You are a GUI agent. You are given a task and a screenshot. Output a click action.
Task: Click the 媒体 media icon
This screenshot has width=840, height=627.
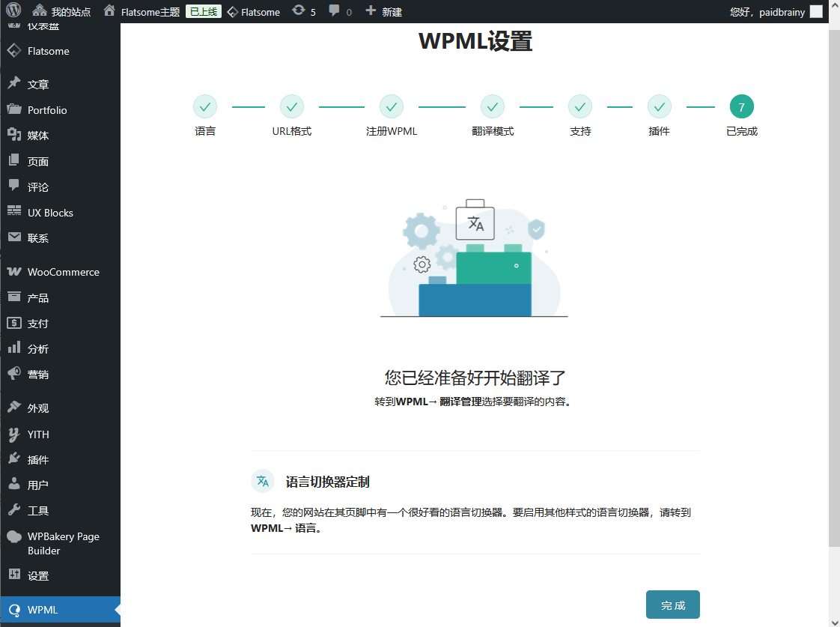pos(14,135)
